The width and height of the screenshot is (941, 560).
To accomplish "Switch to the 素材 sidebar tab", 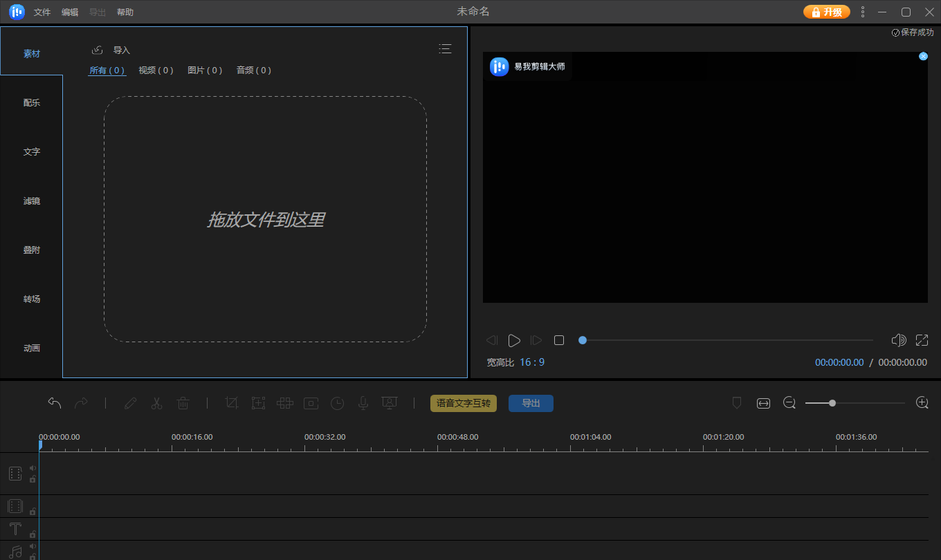I will pyautogui.click(x=32, y=53).
